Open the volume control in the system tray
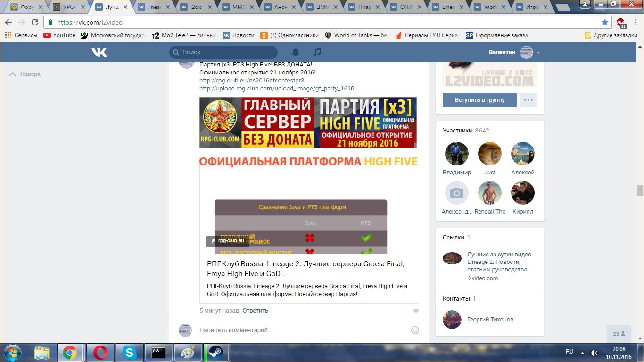644x362 pixels. pos(594,353)
